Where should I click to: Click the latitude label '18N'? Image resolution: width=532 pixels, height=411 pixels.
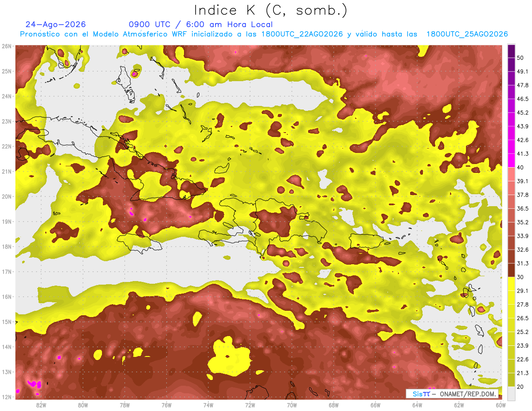point(7,247)
